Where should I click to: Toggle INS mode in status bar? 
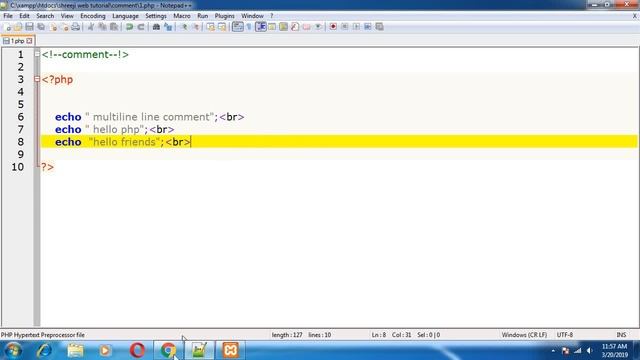coord(621,335)
